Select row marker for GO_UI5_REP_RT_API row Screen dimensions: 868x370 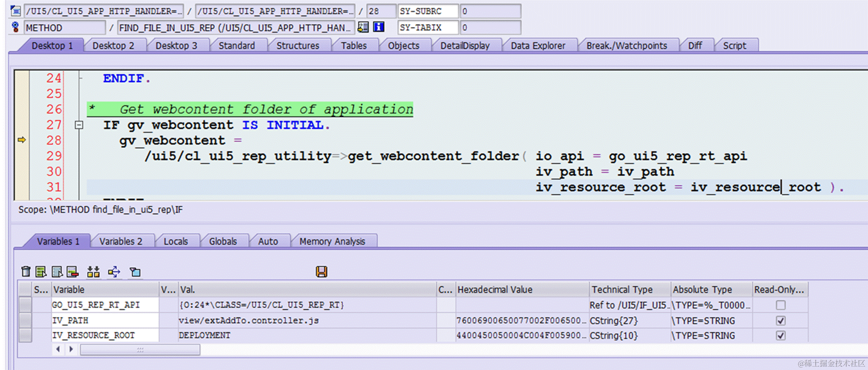[x=25, y=305]
